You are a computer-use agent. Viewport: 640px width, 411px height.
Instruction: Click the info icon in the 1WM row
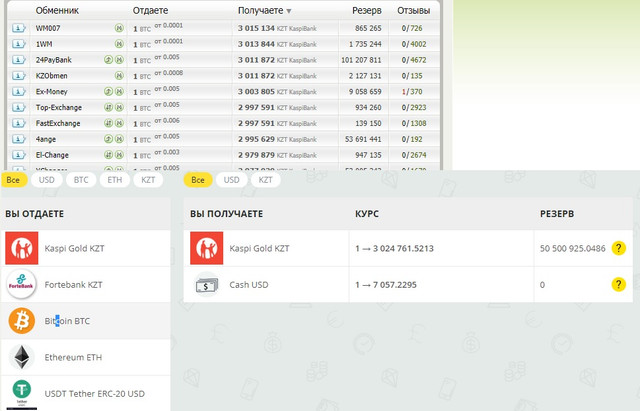tap(19, 44)
